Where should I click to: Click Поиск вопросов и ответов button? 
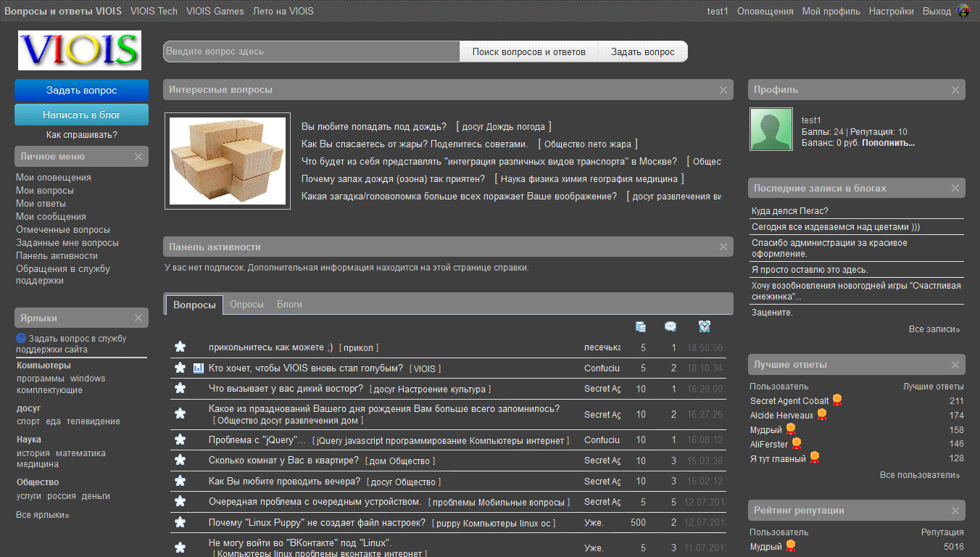pos(529,51)
